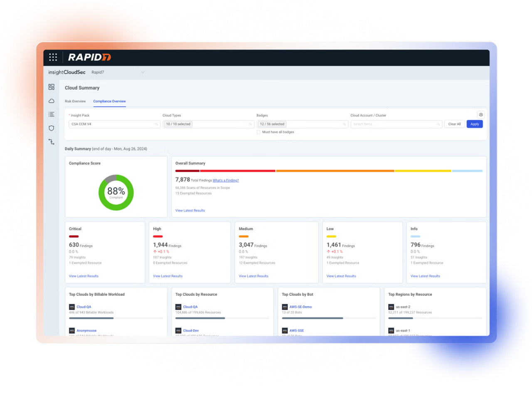Click the Compliance Score 88% donut chart

click(x=116, y=192)
